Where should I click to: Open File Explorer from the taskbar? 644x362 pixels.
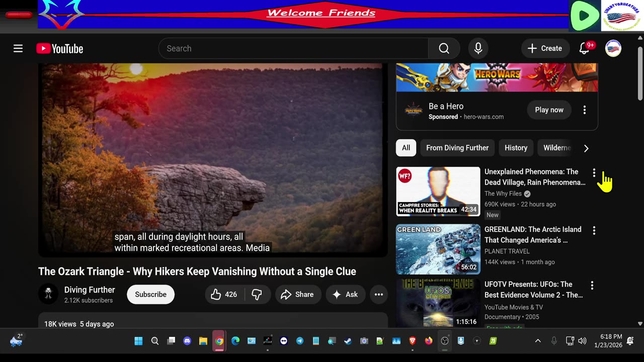203,341
